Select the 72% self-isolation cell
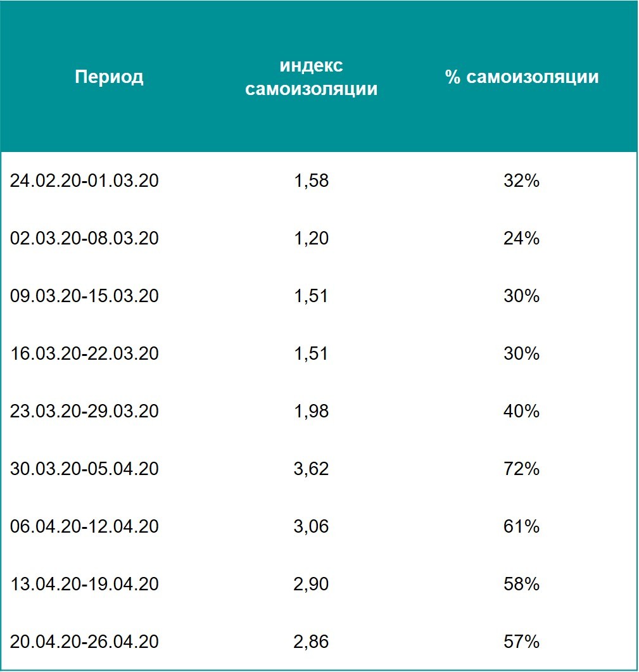 coord(522,469)
